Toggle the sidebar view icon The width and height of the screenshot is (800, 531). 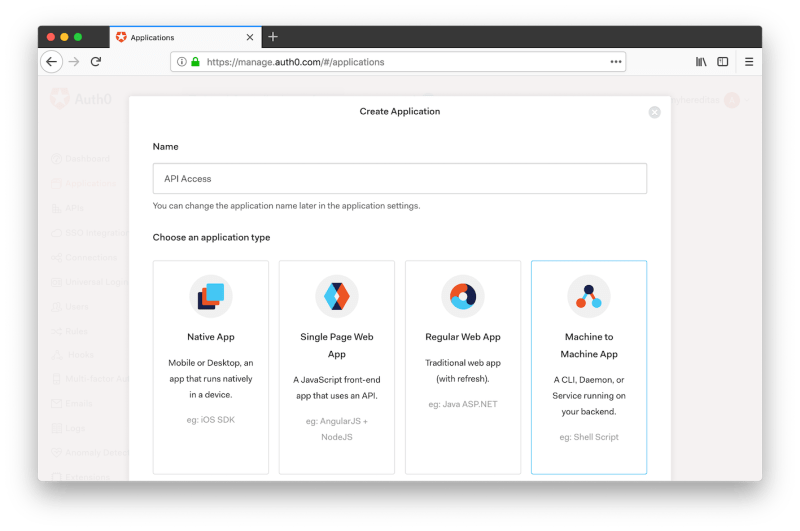tap(722, 62)
